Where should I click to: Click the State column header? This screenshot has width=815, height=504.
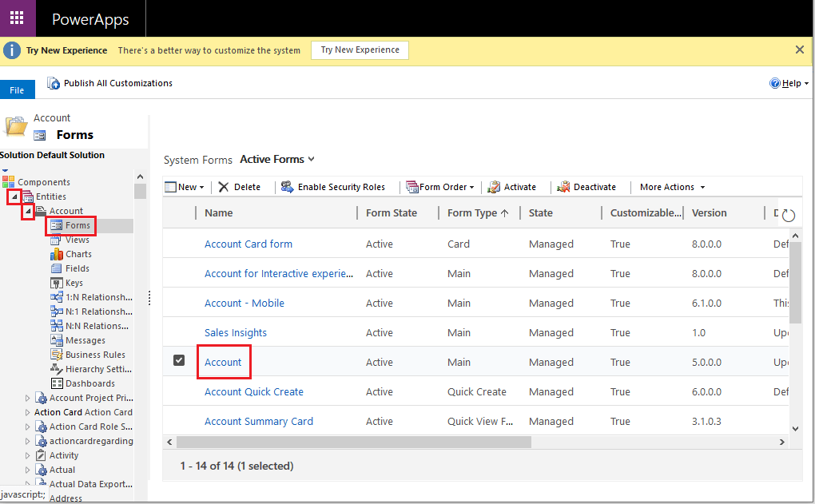[x=541, y=213]
